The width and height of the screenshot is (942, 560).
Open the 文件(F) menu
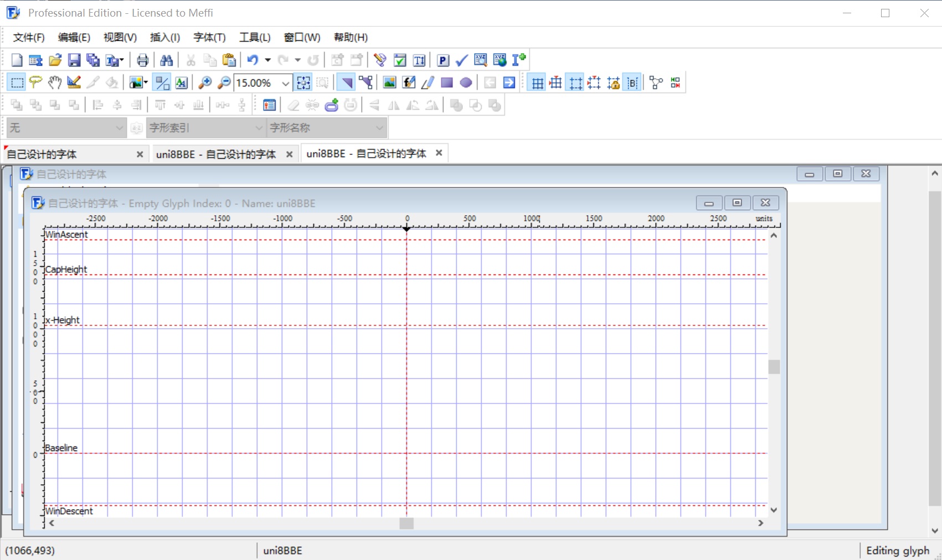click(29, 37)
